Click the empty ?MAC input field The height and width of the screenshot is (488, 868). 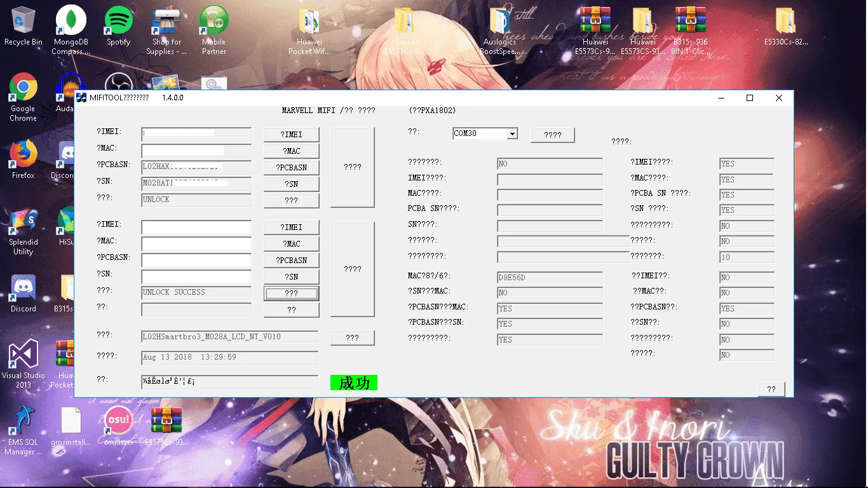[196, 244]
